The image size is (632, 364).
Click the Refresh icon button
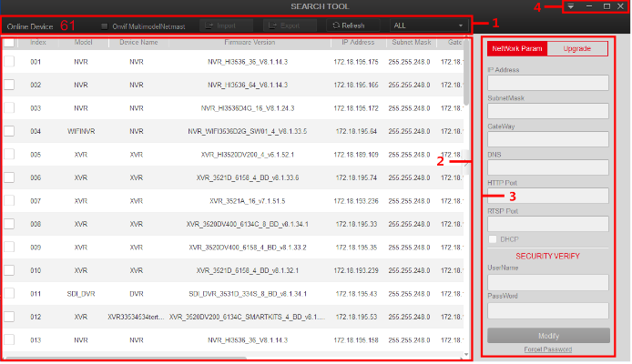pos(348,26)
